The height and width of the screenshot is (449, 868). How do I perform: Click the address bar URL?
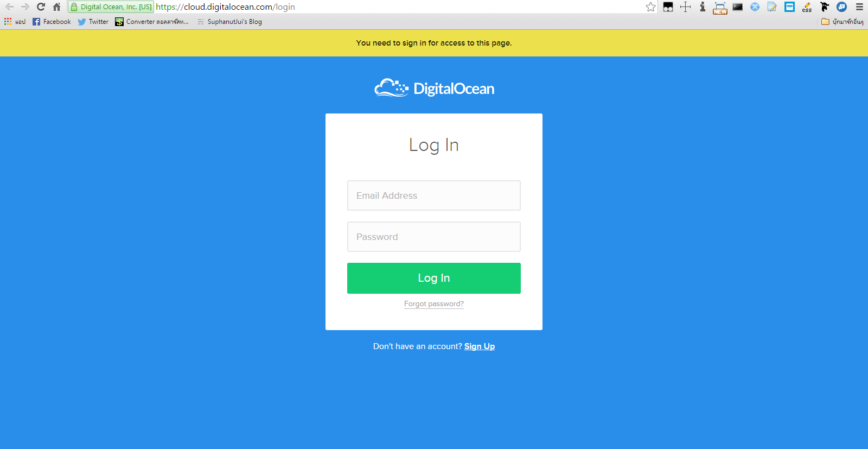pyautogui.click(x=225, y=7)
